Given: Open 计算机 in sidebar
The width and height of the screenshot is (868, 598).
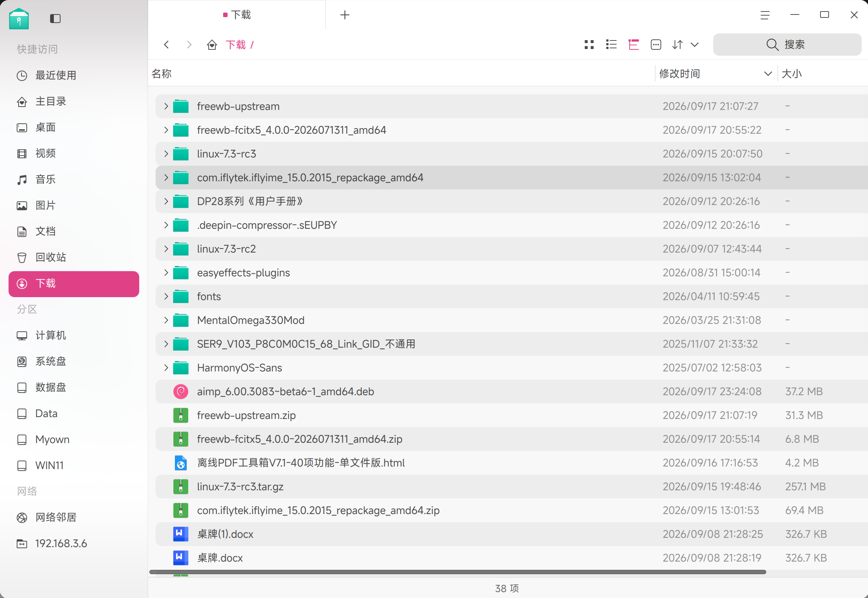Looking at the screenshot, I should tap(74, 335).
